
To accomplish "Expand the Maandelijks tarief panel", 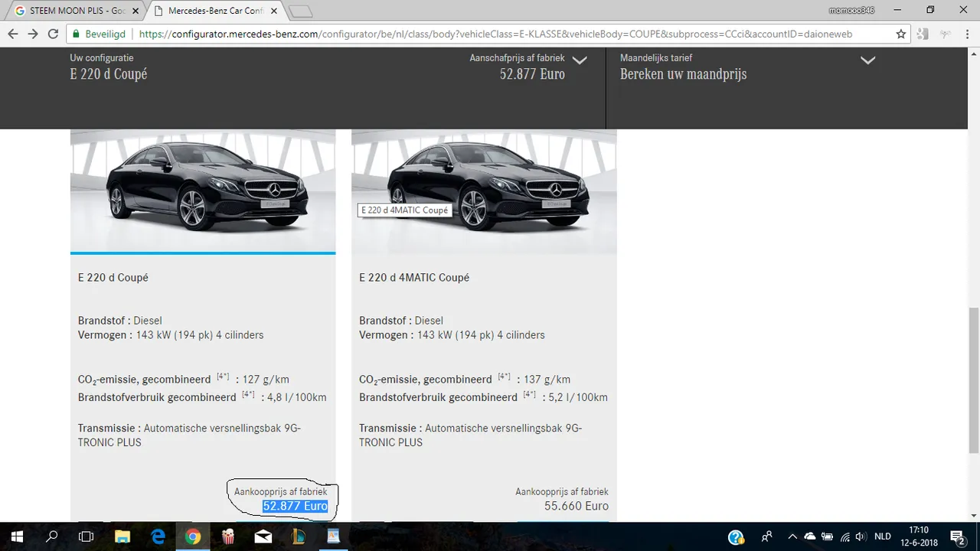I will point(867,60).
